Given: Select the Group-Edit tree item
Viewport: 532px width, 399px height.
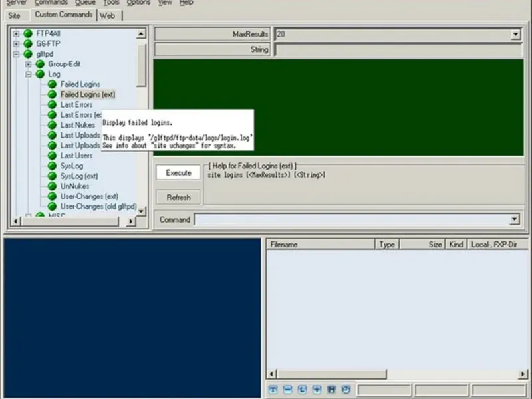Looking at the screenshot, I should (64, 64).
